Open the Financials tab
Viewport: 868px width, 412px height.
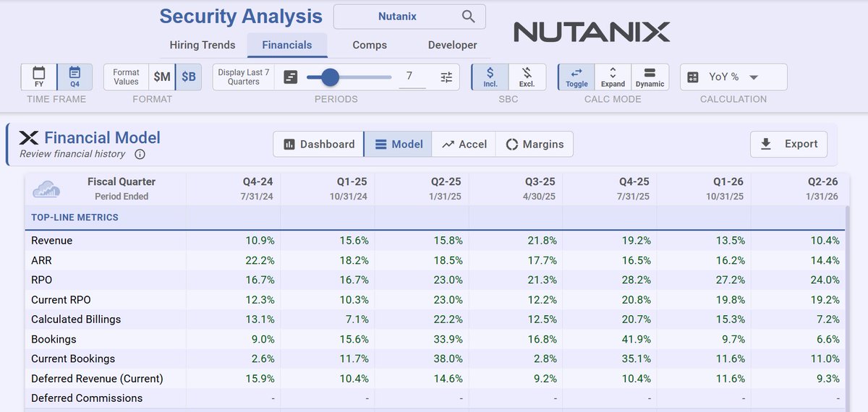click(x=287, y=45)
